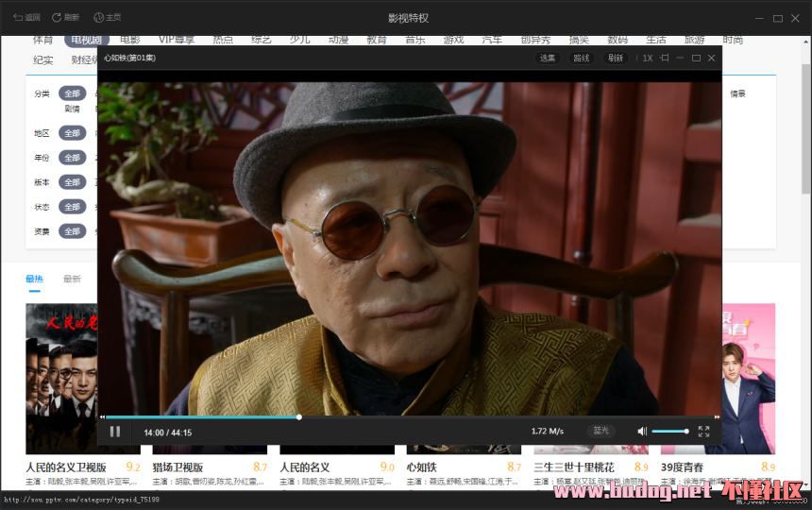The width and height of the screenshot is (812, 510).
Task: Minimize the 影视特权 main window
Action: click(759, 18)
